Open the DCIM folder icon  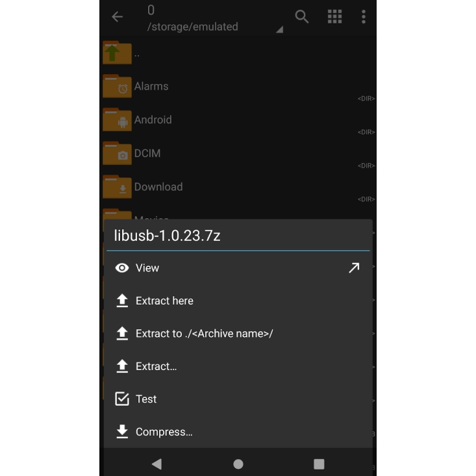[x=117, y=153]
